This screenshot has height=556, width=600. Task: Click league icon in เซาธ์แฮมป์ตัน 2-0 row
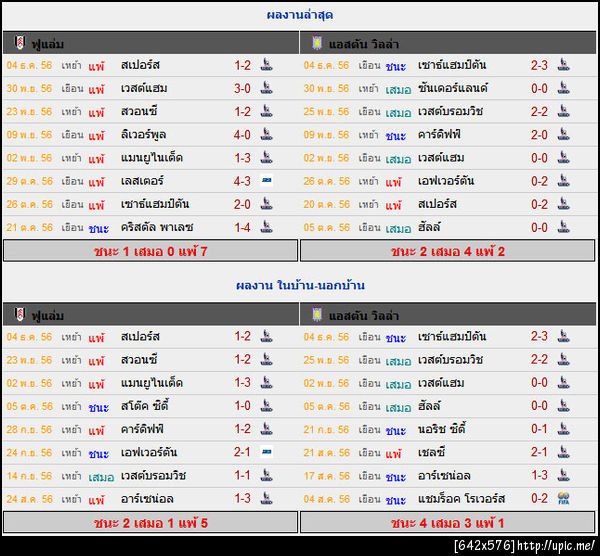[266, 204]
